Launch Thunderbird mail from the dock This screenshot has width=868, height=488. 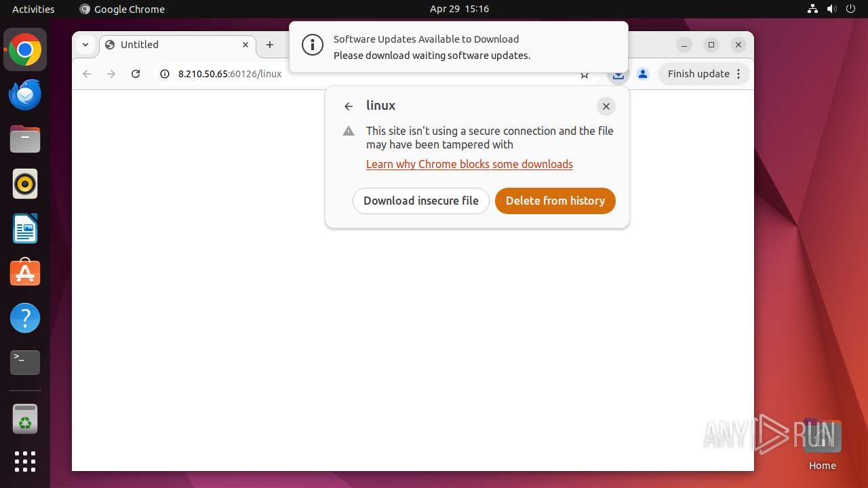tap(25, 95)
